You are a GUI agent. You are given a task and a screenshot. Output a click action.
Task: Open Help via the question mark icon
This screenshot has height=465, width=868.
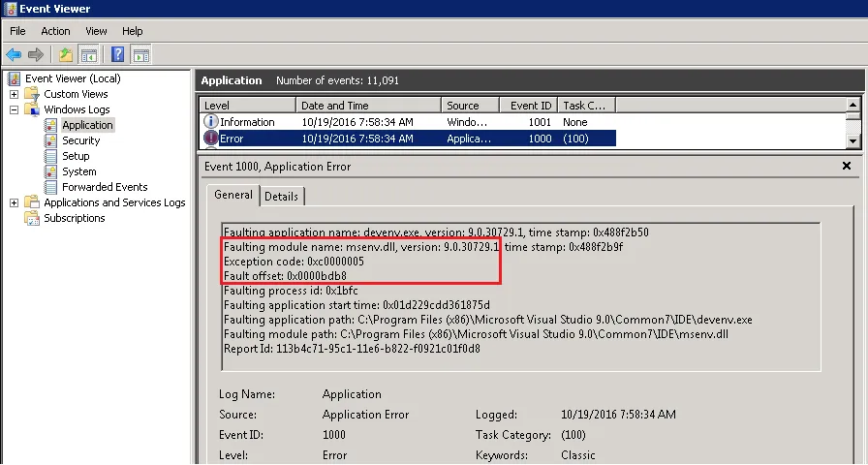click(118, 54)
